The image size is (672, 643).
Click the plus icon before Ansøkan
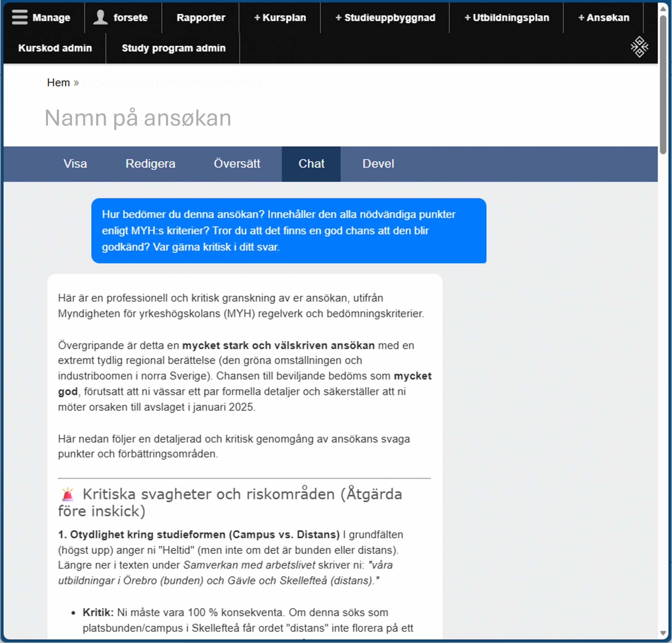point(581,17)
